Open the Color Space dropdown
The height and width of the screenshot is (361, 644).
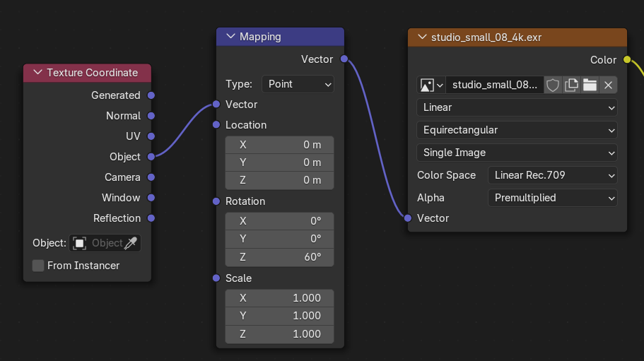point(552,175)
